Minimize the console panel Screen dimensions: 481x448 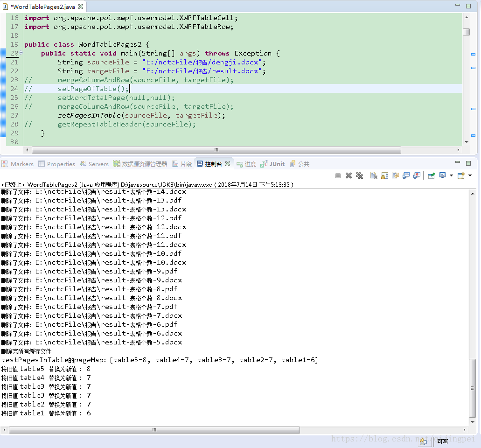(458, 162)
